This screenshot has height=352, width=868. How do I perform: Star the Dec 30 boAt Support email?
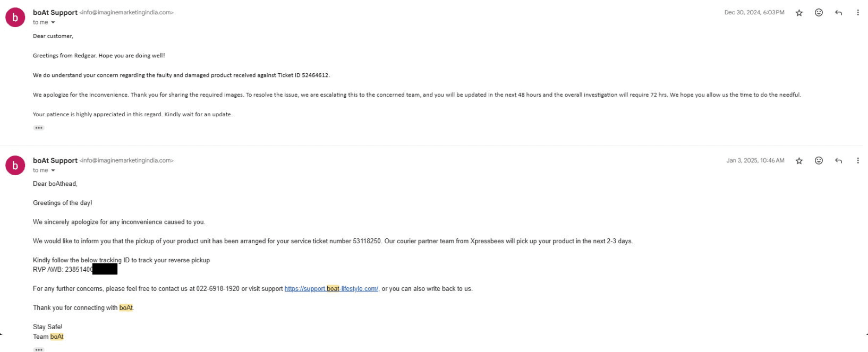tap(799, 13)
